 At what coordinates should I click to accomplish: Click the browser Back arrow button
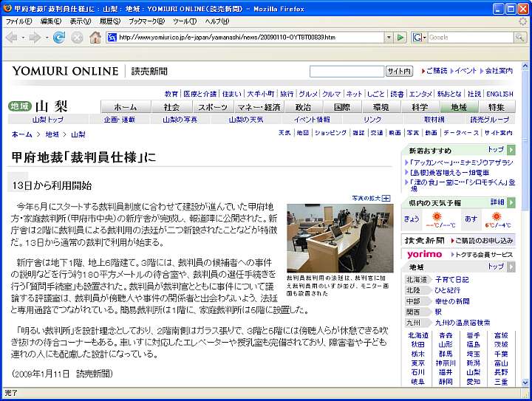(13, 37)
